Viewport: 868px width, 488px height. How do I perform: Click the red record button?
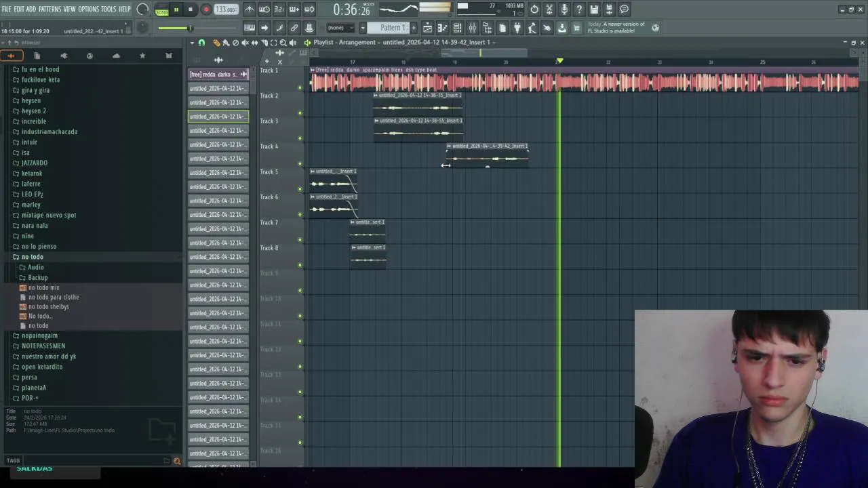pyautogui.click(x=206, y=9)
